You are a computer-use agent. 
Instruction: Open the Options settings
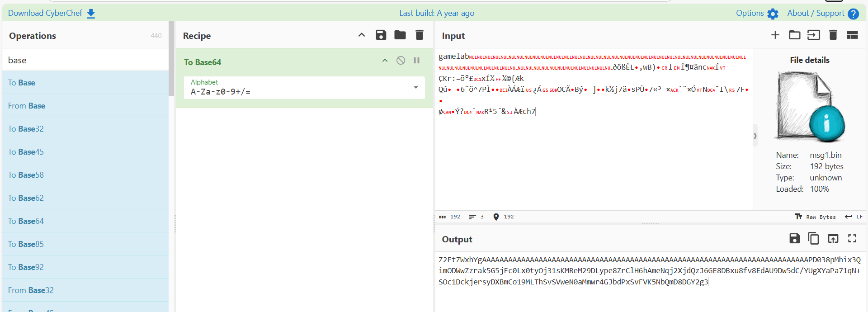(756, 13)
